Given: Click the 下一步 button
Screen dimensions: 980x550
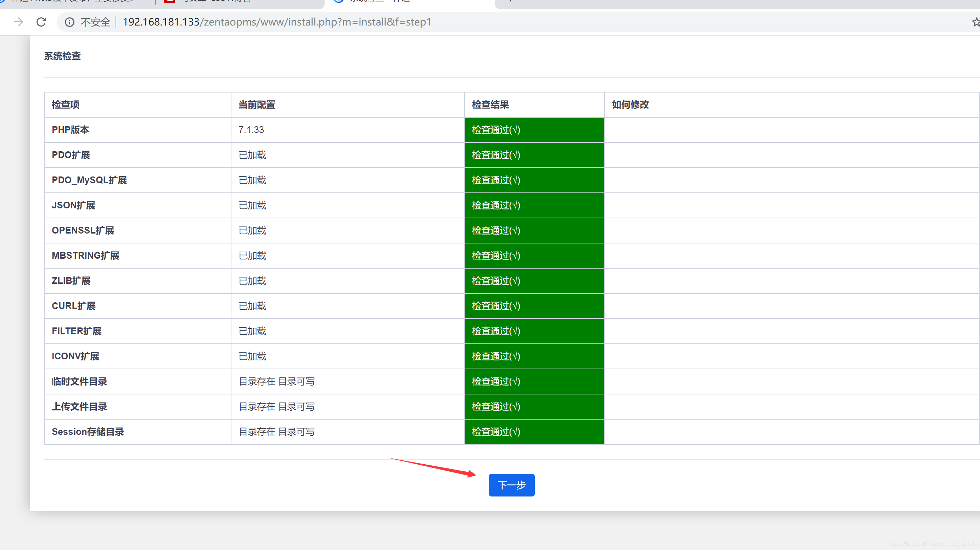Looking at the screenshot, I should point(511,485).
